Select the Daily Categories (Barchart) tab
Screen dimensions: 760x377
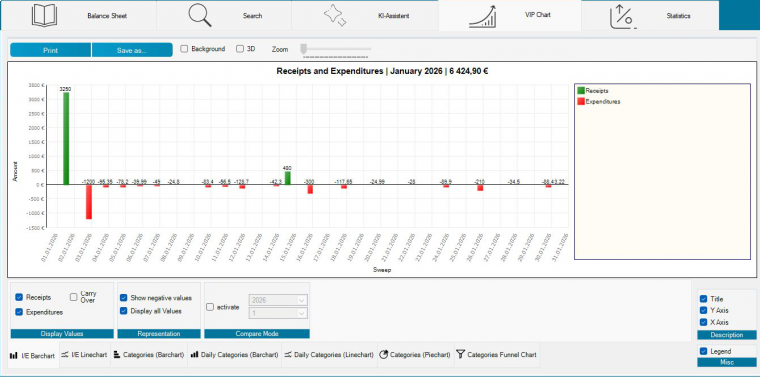[235, 355]
